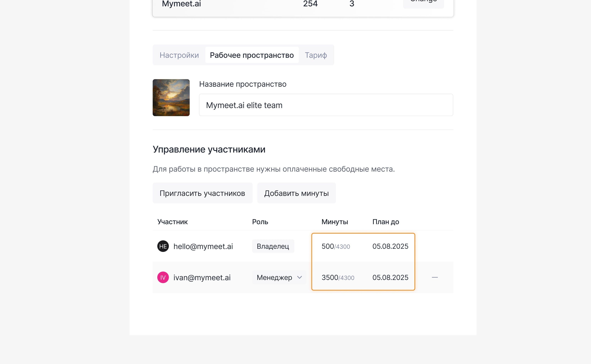Click the HE avatar for hello@mymeet.ai
591x364 pixels.
163,246
